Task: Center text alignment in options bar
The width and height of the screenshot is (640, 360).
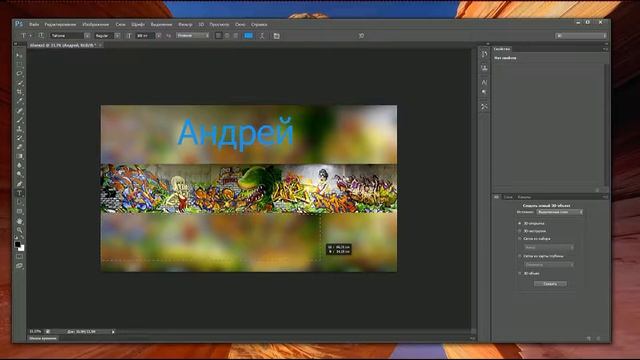Action: tap(227, 36)
